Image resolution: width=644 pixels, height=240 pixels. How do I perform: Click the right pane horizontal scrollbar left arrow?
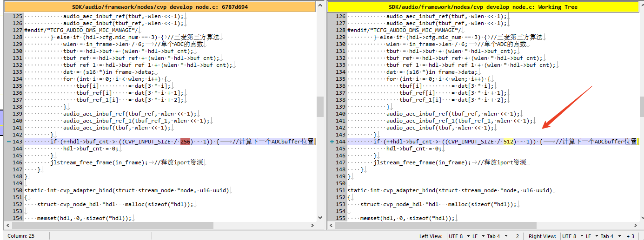[331, 225]
